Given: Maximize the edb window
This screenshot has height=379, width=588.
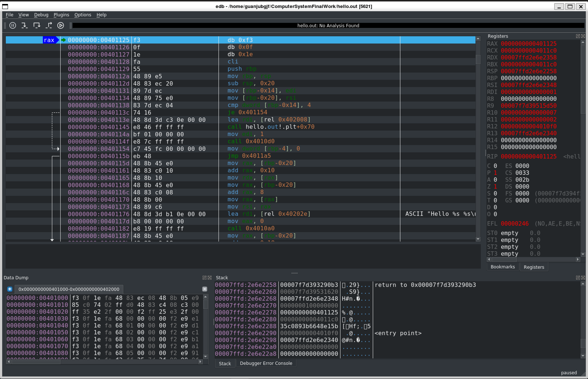Looking at the screenshot, I should 570,6.
